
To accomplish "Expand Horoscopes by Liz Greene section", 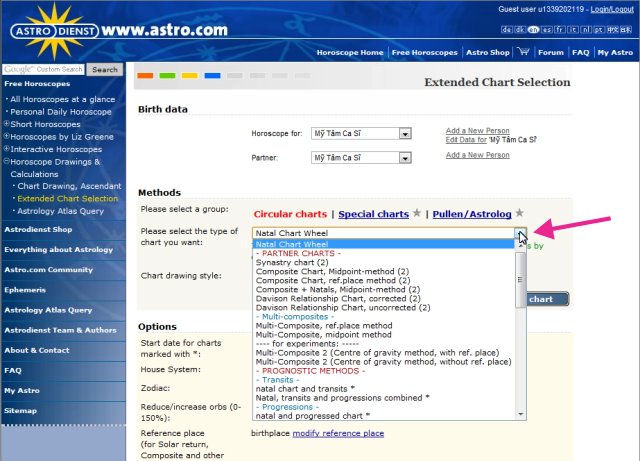I will pyautogui.click(x=5, y=137).
